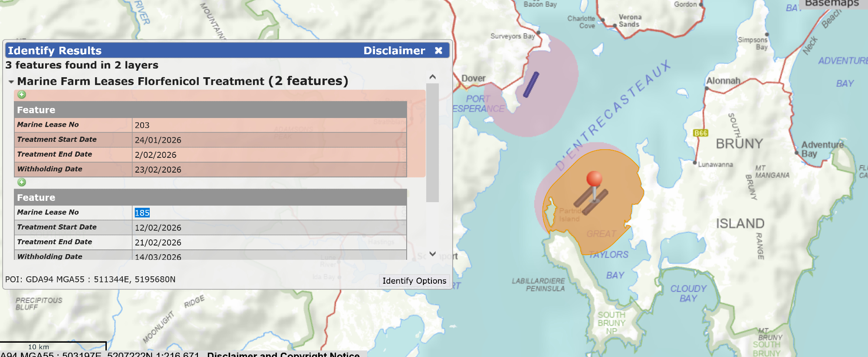Collapse Marine Farm Leases Florfenicol Treatment group
This screenshot has height=357, width=868.
(11, 82)
